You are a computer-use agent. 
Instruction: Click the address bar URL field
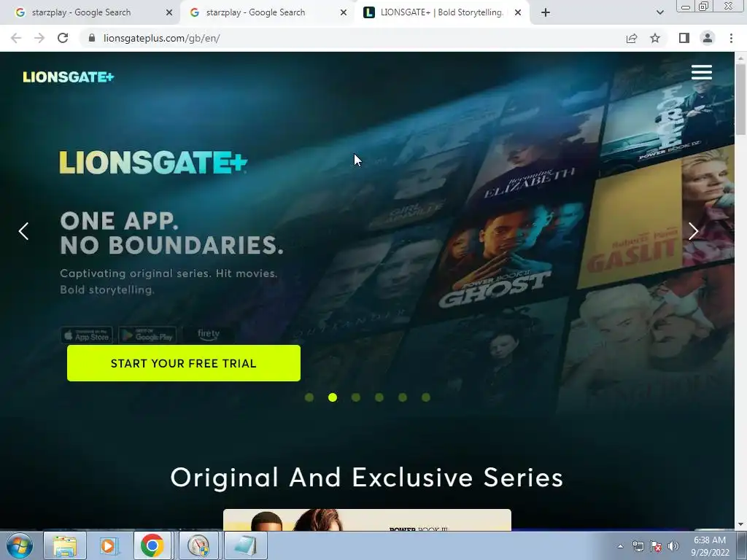pyautogui.click(x=352, y=38)
